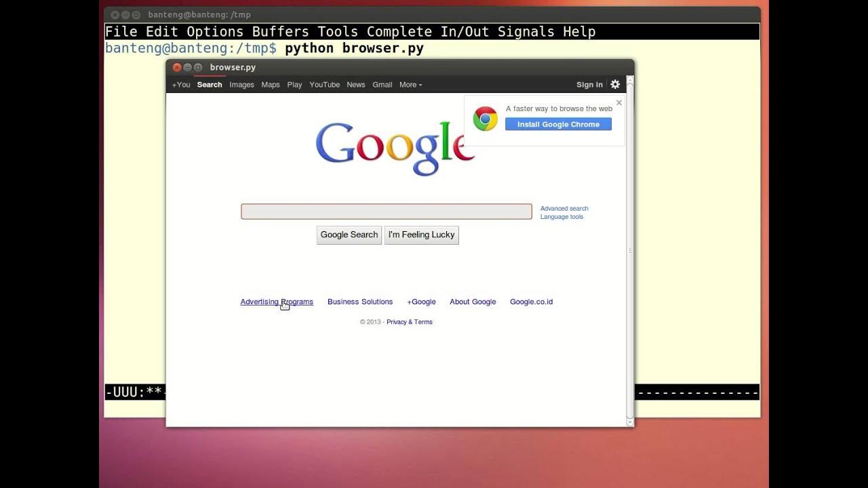Screen dimensions: 868x488
Task: Click the +You link
Action: 180,85
